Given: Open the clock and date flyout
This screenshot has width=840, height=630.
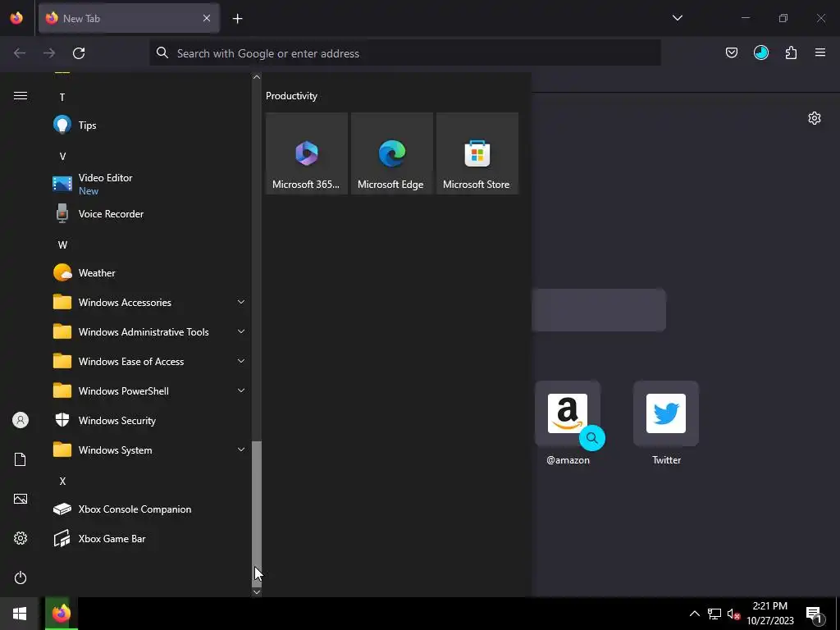Looking at the screenshot, I should coord(769,614).
